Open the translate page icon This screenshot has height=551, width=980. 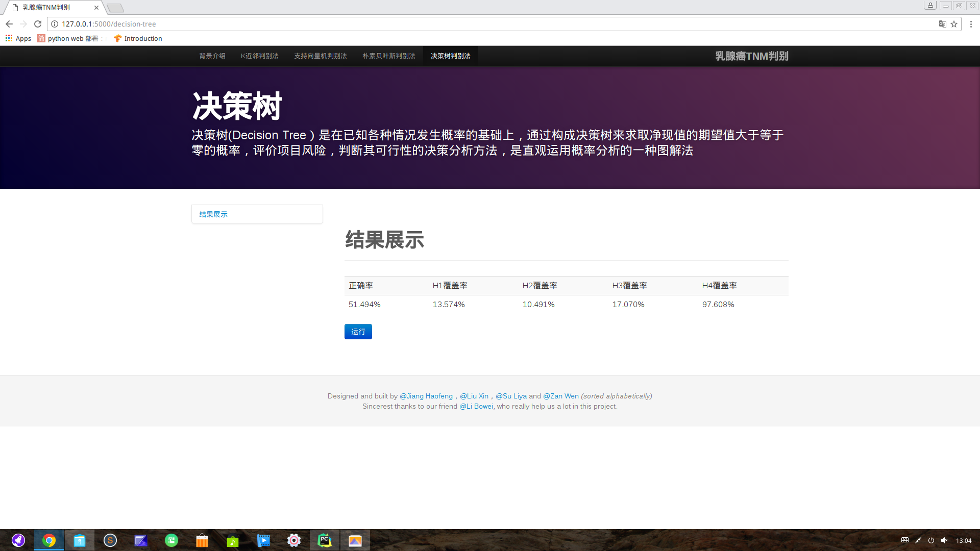point(942,24)
